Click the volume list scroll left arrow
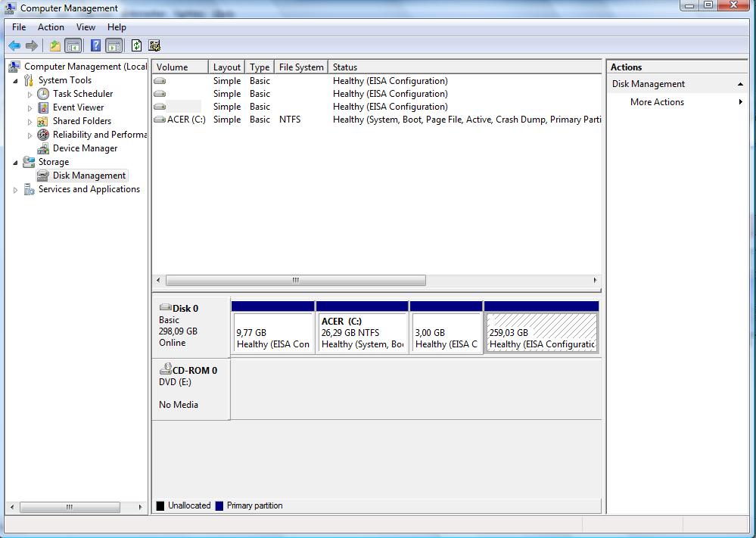This screenshot has width=756, height=538. (x=159, y=280)
